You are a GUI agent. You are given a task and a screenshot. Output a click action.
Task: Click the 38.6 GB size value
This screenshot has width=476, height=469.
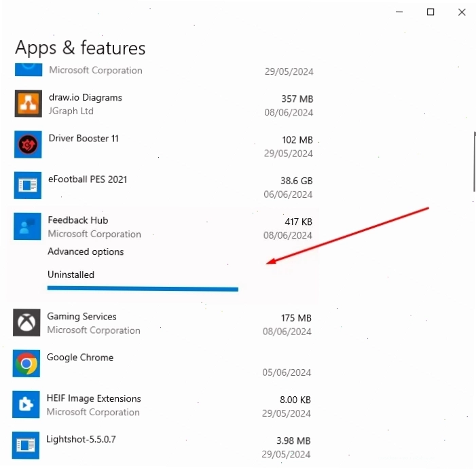tap(297, 181)
